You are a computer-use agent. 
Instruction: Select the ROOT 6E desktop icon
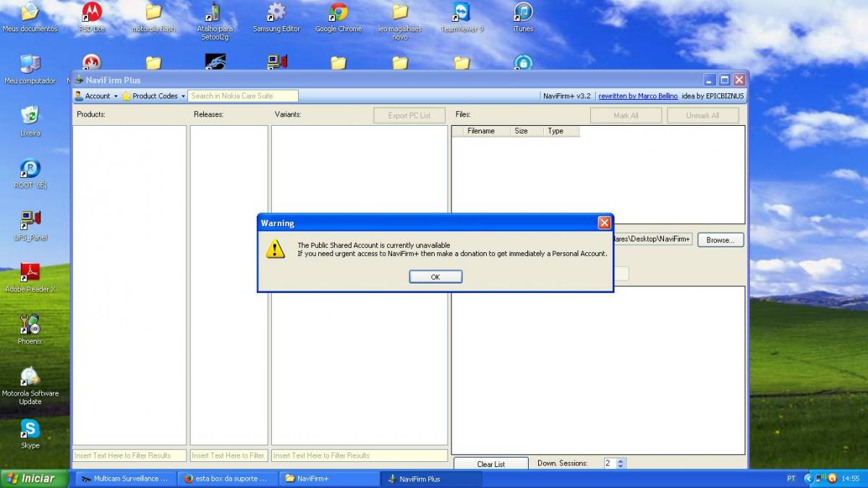tap(30, 174)
